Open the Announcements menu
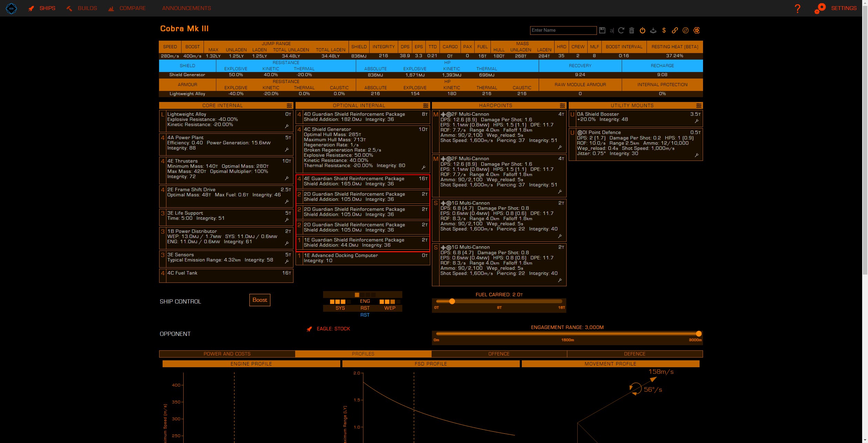Viewport: 868px width, 443px height. [x=187, y=8]
